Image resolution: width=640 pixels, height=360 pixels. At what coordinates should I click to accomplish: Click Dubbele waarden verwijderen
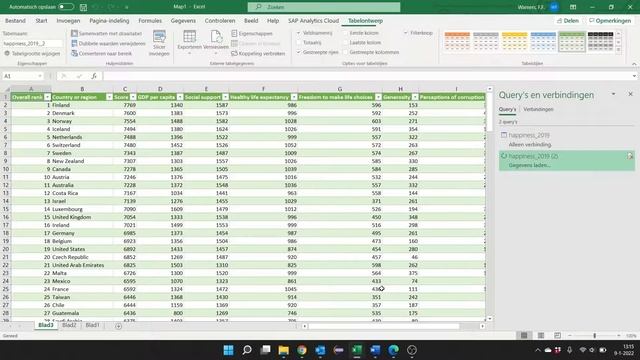108,43
